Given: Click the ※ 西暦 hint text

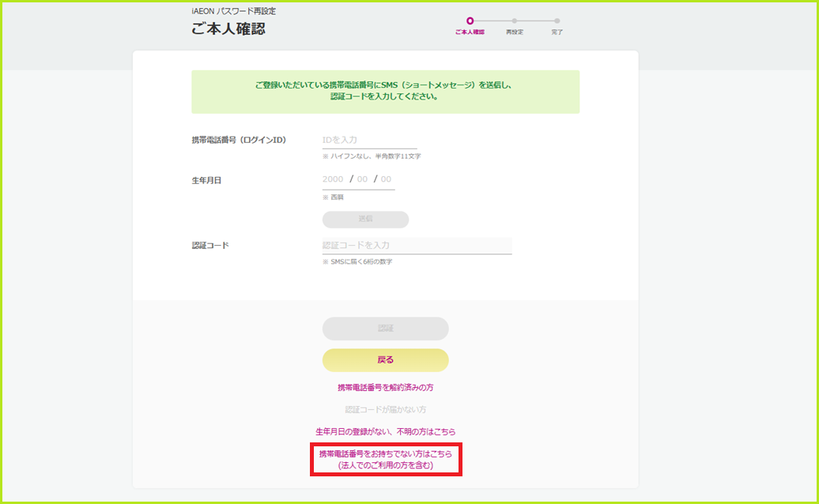Looking at the screenshot, I should 333,197.
